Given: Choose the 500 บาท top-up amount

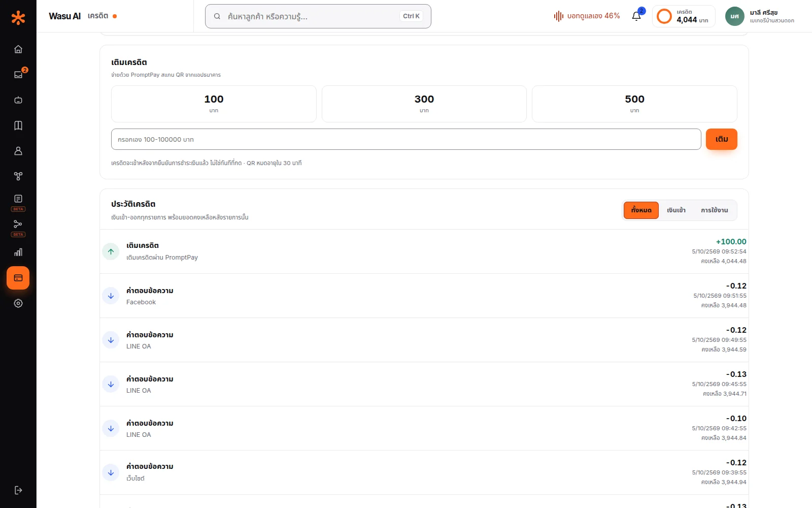Looking at the screenshot, I should [634, 104].
